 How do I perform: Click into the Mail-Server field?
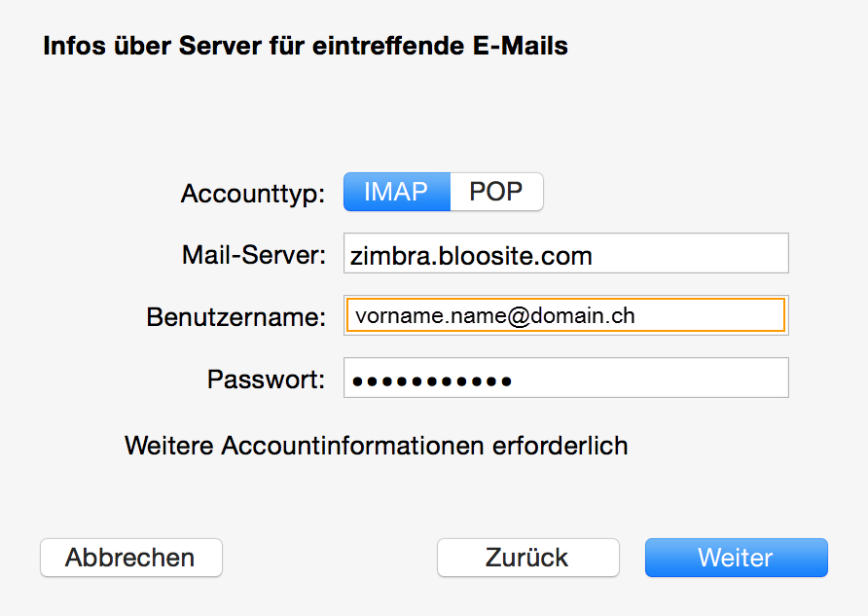click(x=564, y=253)
